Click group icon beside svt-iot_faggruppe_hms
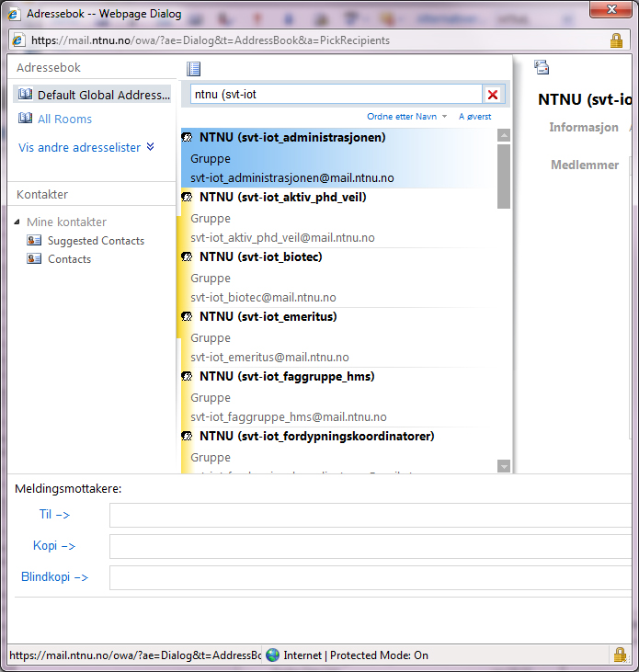Viewport: 639px width, 672px height. click(187, 376)
